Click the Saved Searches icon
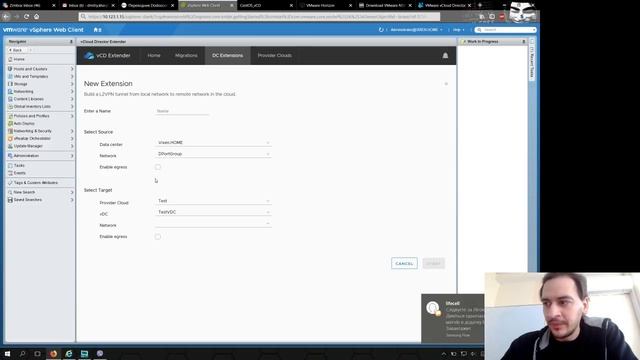 10,200
